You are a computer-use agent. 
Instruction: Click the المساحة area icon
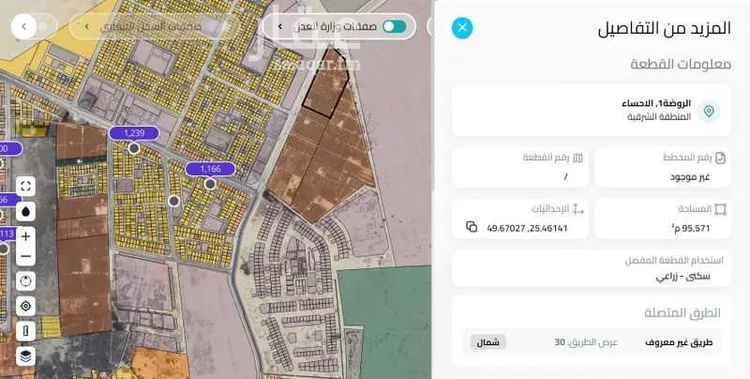720,209
